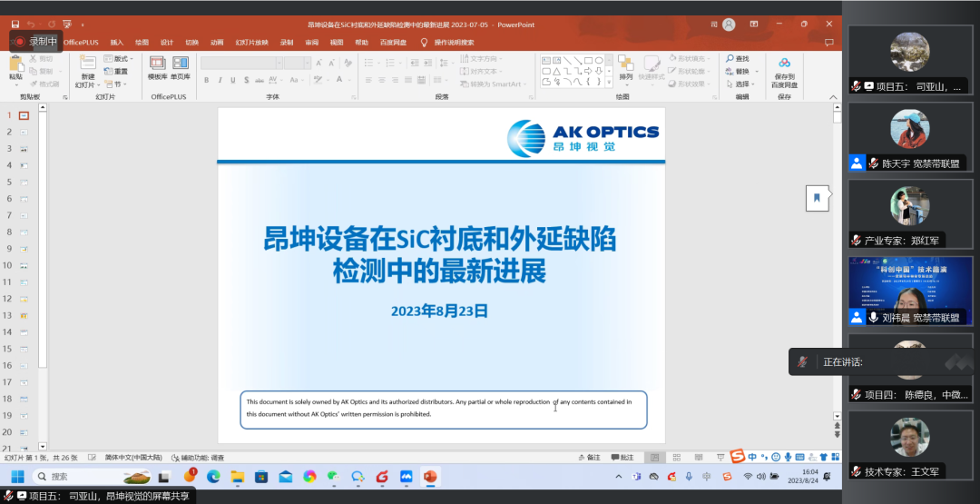The image size is (980, 504).
Task: Click next slide double arrow on slide scrollbar
Action: [x=837, y=435]
